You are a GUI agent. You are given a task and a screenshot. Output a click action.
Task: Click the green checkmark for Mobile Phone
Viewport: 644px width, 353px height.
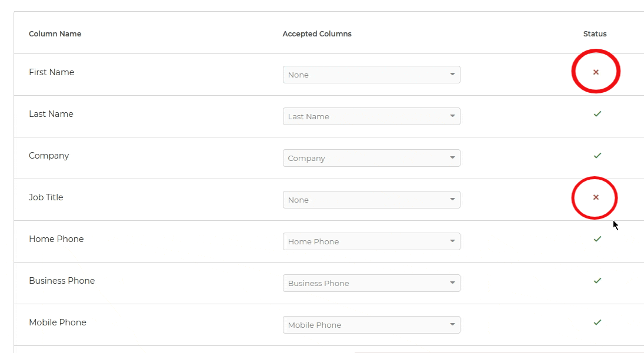597,322
